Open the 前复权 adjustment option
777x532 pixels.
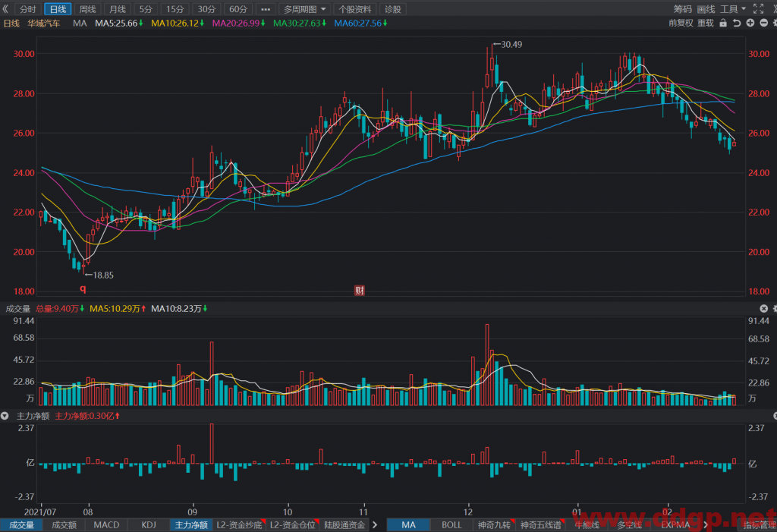(681, 23)
